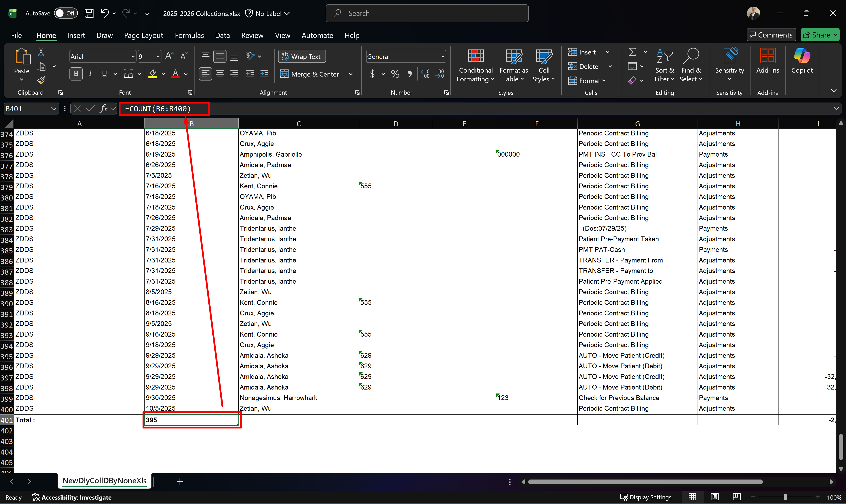This screenshot has height=504, width=846.
Task: Select the NewDlyCollDByNoneXls sheet tab
Action: (105, 481)
